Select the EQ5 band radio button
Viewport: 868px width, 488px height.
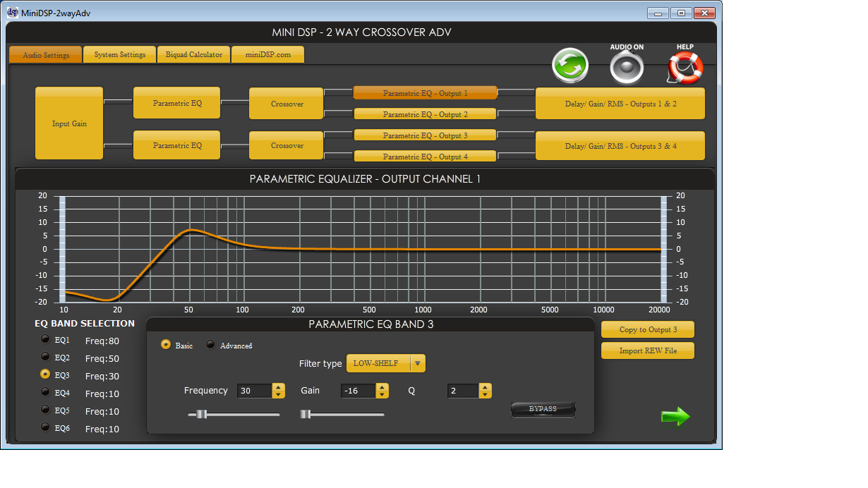45,410
